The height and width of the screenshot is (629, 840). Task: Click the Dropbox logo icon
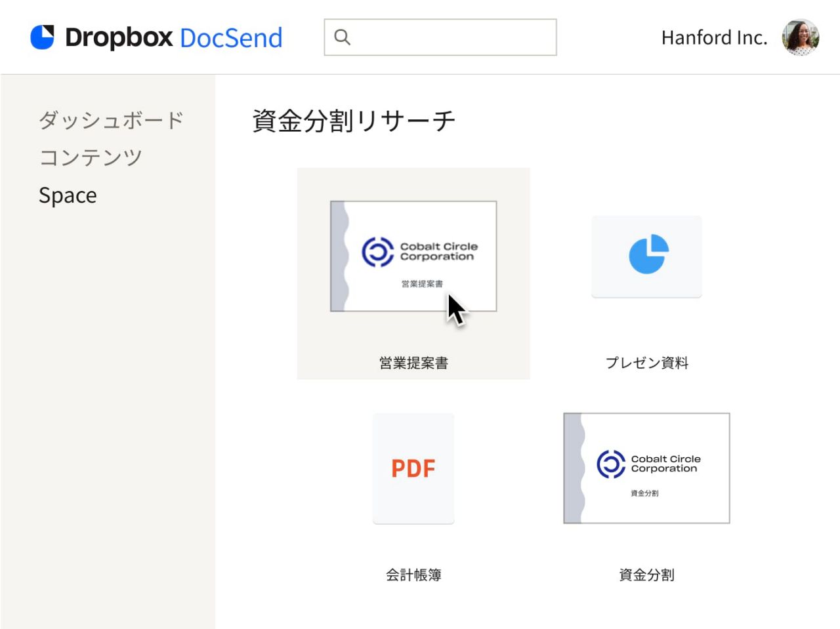point(43,37)
